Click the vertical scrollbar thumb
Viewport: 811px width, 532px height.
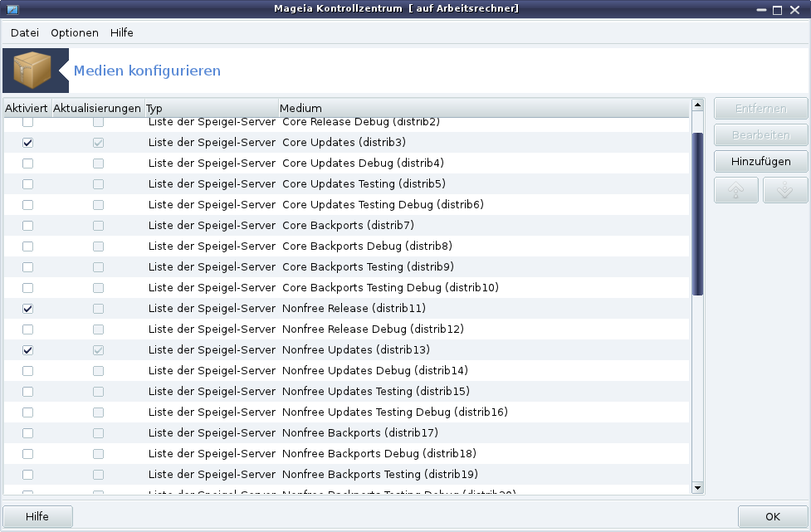click(697, 214)
